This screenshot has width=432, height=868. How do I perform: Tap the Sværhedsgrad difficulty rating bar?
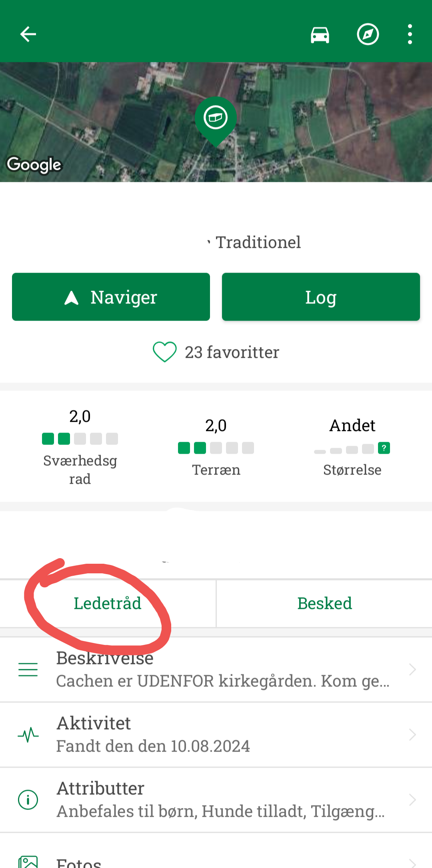tap(80, 439)
